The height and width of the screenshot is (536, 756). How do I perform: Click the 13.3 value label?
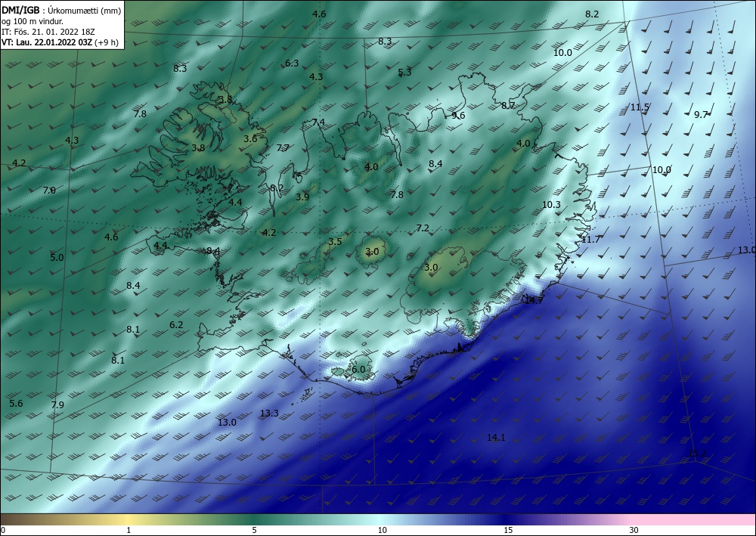tap(269, 413)
